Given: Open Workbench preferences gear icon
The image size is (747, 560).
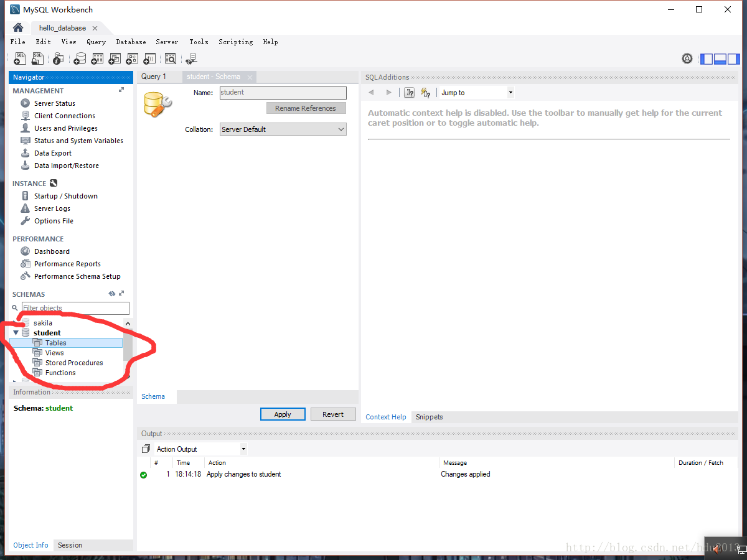Looking at the screenshot, I should tap(687, 58).
